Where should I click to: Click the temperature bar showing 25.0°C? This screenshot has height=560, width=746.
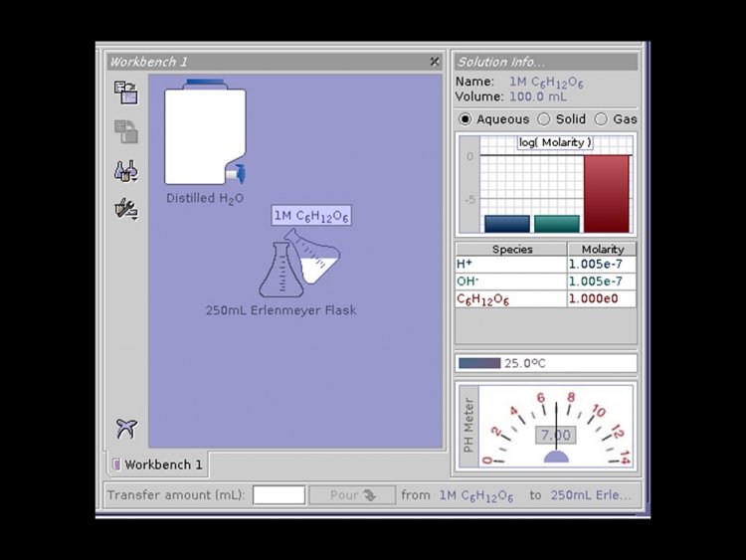tap(546, 363)
